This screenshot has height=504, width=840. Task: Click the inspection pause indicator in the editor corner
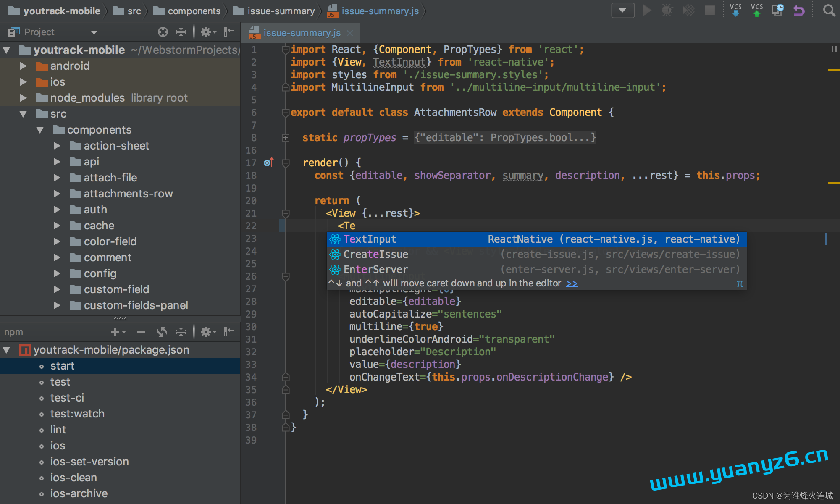[834, 49]
